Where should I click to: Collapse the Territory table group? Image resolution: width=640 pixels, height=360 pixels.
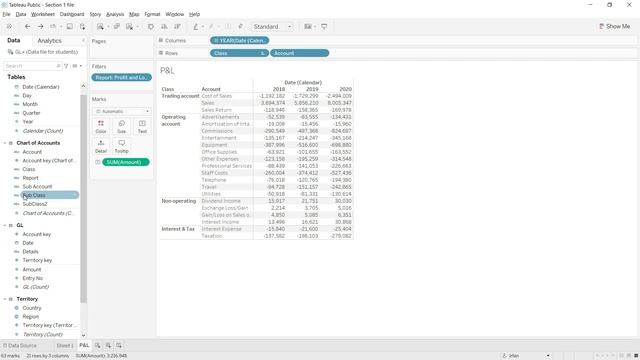coord(5,299)
